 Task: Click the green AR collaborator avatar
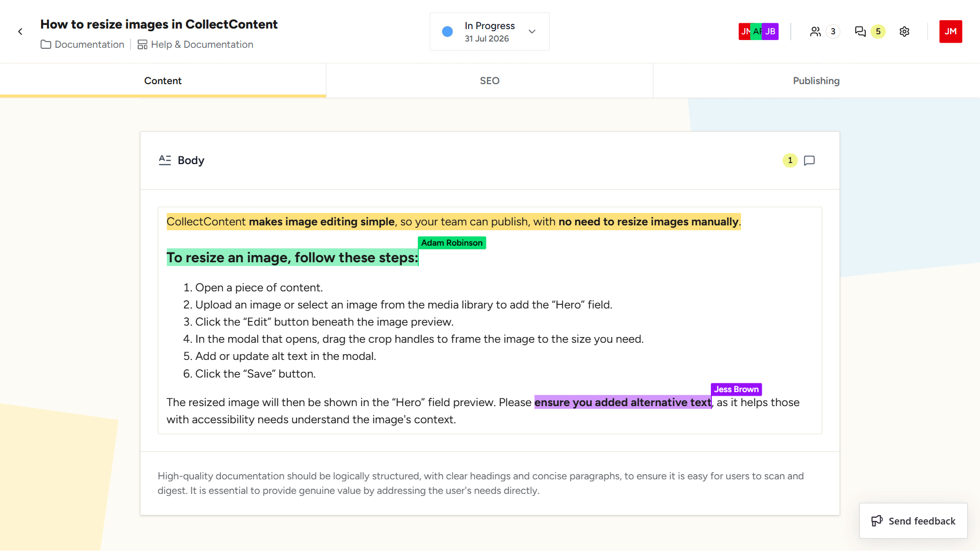coord(756,32)
